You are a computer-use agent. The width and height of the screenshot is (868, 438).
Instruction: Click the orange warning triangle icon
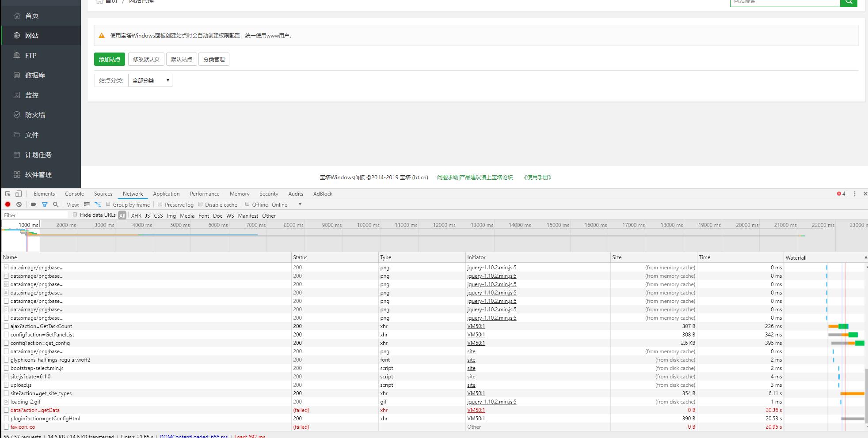(x=102, y=36)
